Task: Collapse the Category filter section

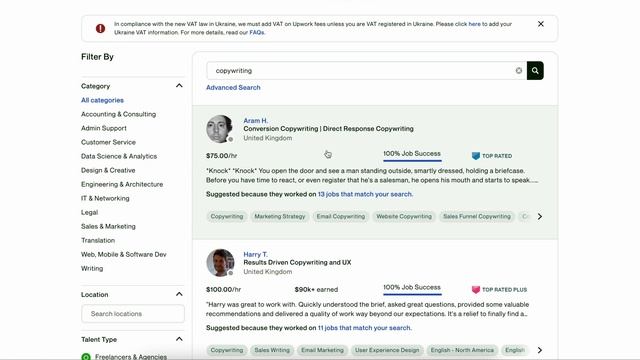Action: click(179, 86)
